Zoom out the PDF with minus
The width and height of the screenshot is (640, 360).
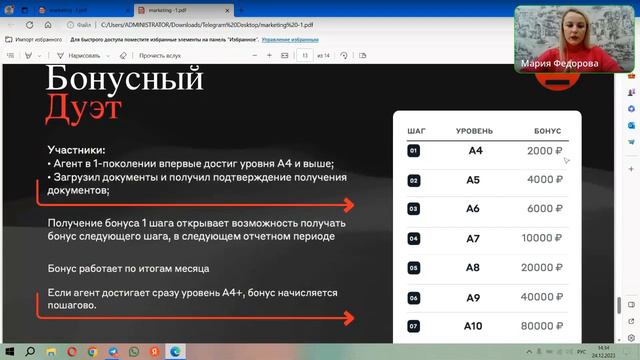tap(255, 56)
